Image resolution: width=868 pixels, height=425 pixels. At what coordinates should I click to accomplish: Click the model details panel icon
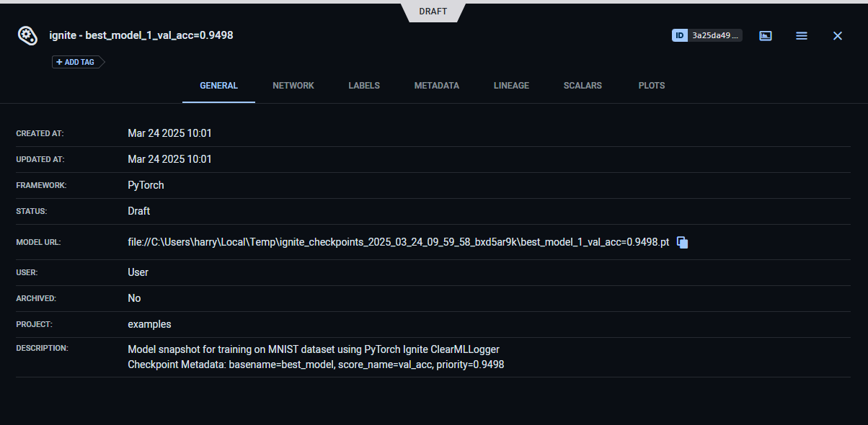click(766, 35)
